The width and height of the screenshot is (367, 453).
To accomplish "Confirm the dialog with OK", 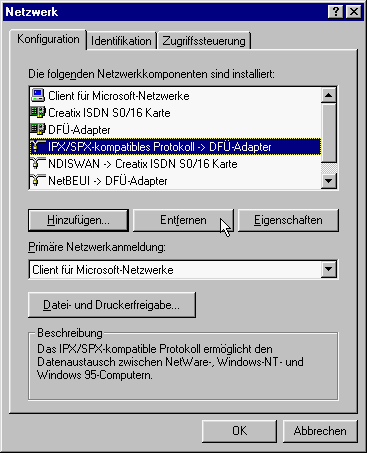I will 239,431.
